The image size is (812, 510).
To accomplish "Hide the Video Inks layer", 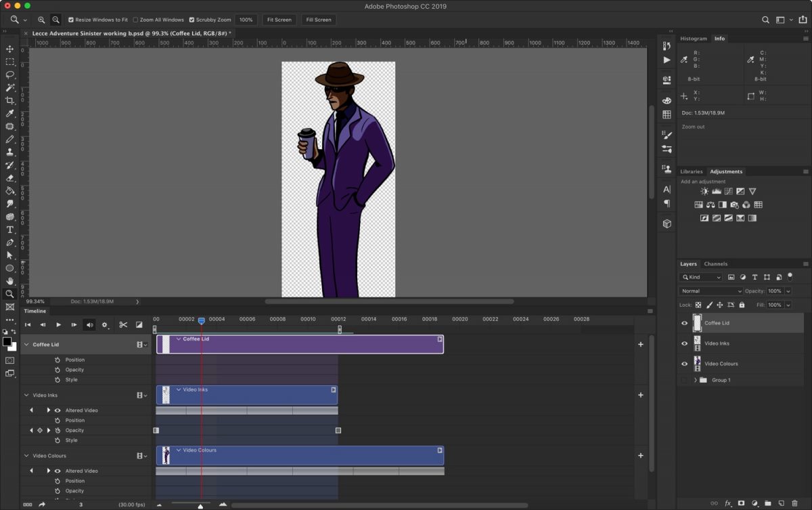I will coord(684,343).
